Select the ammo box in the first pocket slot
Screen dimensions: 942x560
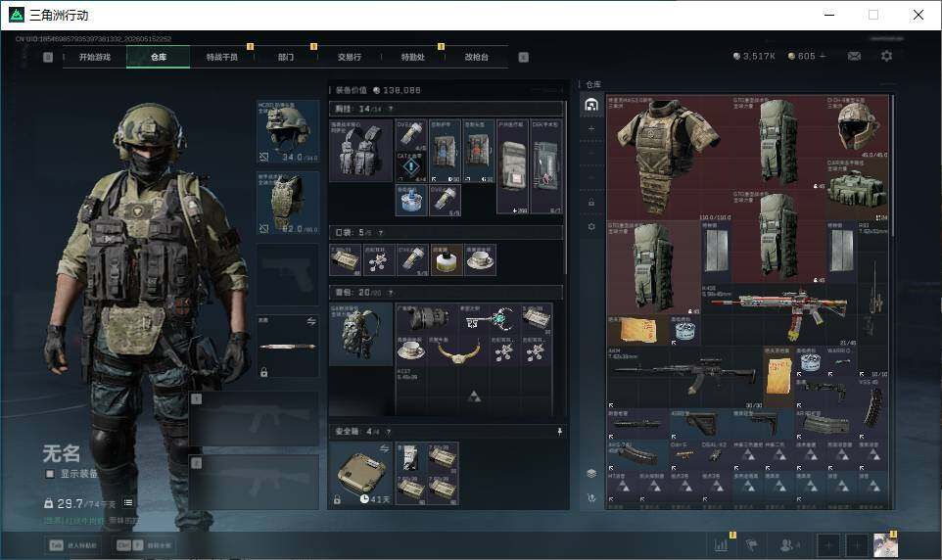click(x=346, y=259)
